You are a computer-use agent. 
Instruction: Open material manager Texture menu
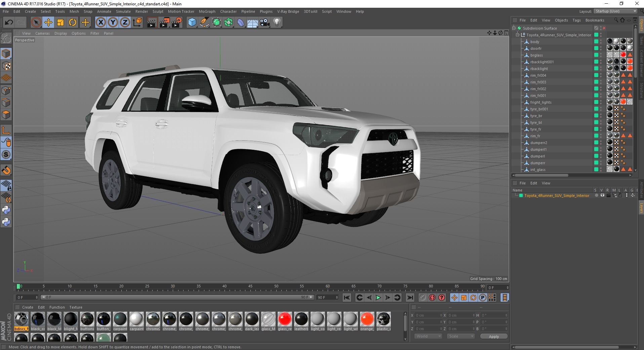pyautogui.click(x=76, y=307)
